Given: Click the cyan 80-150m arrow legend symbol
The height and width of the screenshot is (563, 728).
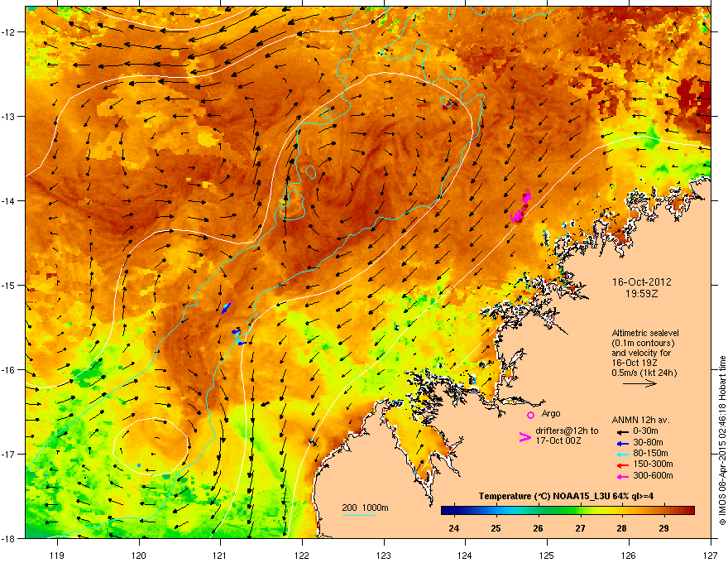Looking at the screenshot, I should click(622, 455).
